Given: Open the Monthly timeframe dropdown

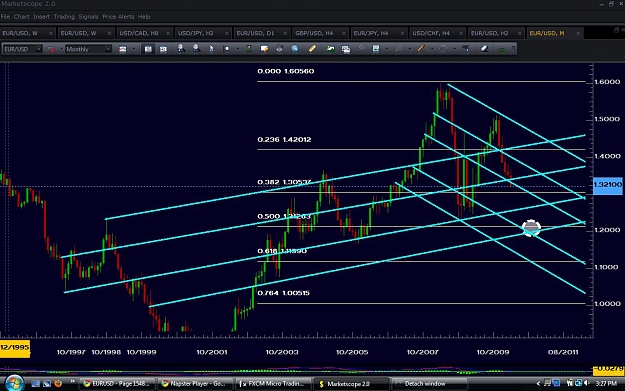Looking at the screenshot, I should tap(88, 49).
